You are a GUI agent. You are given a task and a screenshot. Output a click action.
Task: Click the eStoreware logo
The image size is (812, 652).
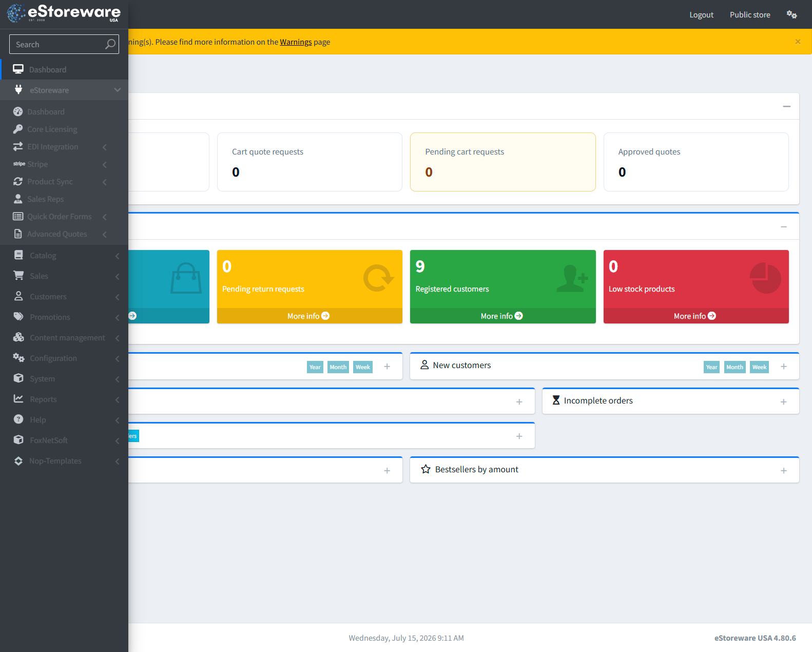click(64, 13)
